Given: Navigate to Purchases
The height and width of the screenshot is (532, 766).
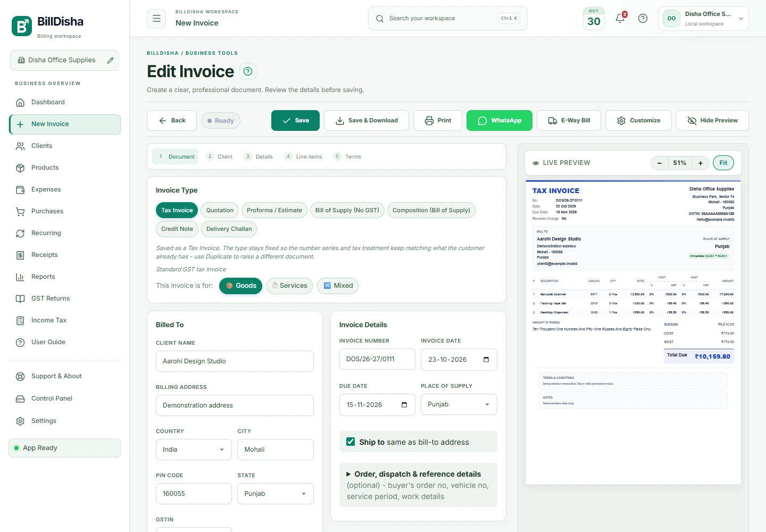Looking at the screenshot, I should point(65,211).
